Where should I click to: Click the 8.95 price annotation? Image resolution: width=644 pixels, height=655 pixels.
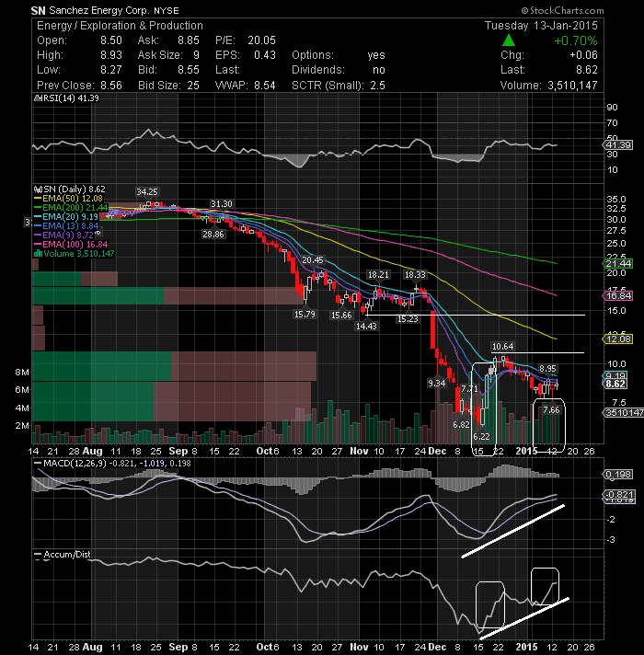coord(547,368)
